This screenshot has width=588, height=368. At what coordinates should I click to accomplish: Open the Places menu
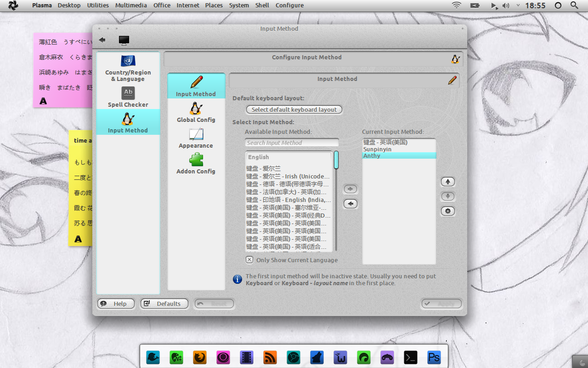point(214,6)
